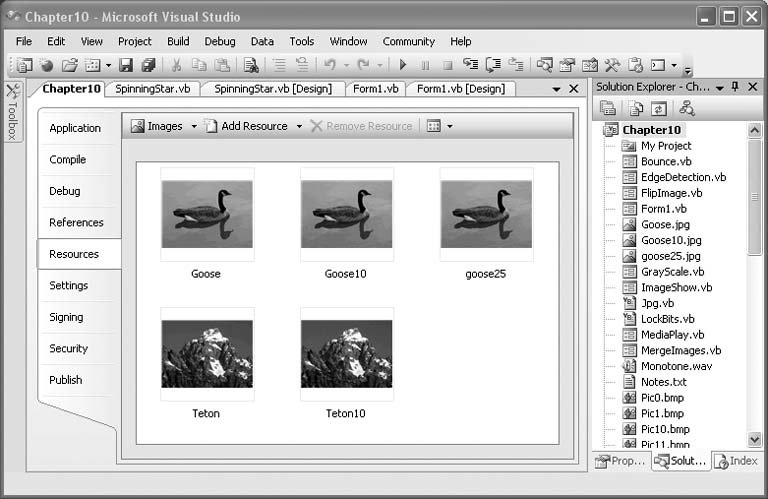Open the Images resource type dropdown
The image size is (768, 499).
pos(194,126)
